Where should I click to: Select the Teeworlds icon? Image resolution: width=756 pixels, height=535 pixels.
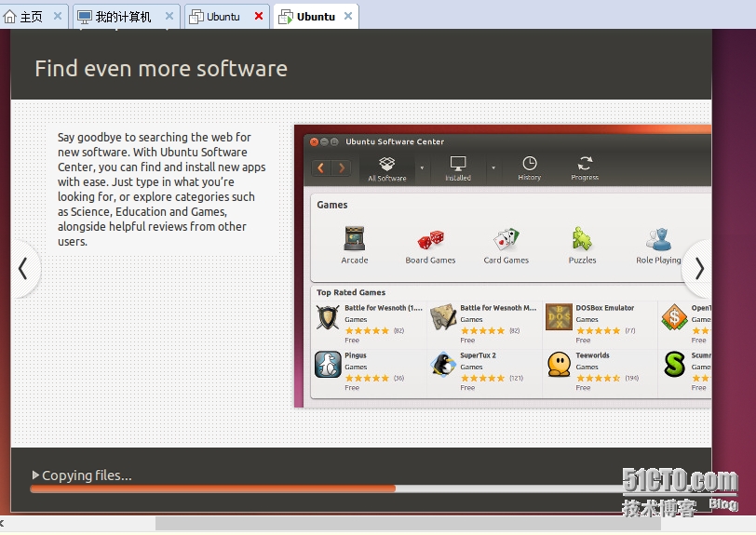pyautogui.click(x=559, y=365)
